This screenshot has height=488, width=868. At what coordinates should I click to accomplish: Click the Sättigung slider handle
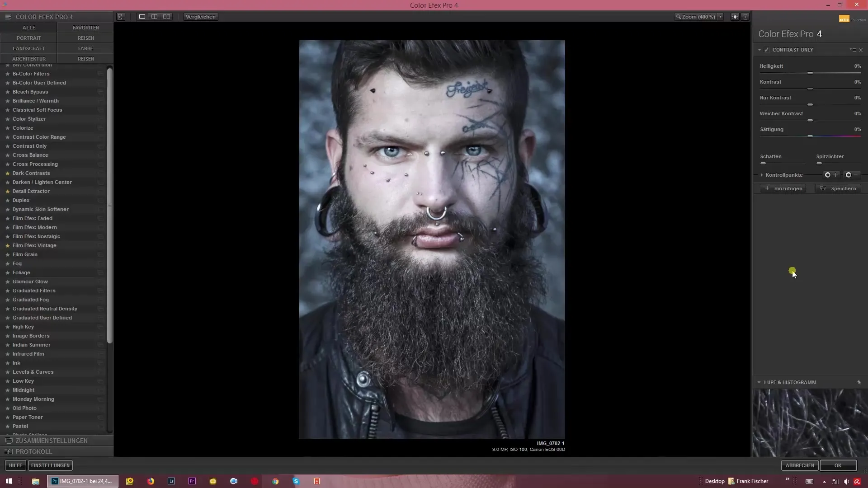810,136
